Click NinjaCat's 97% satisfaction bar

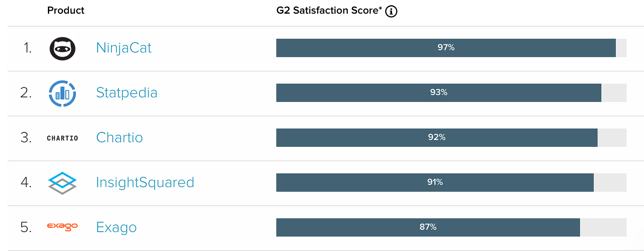pos(446,48)
